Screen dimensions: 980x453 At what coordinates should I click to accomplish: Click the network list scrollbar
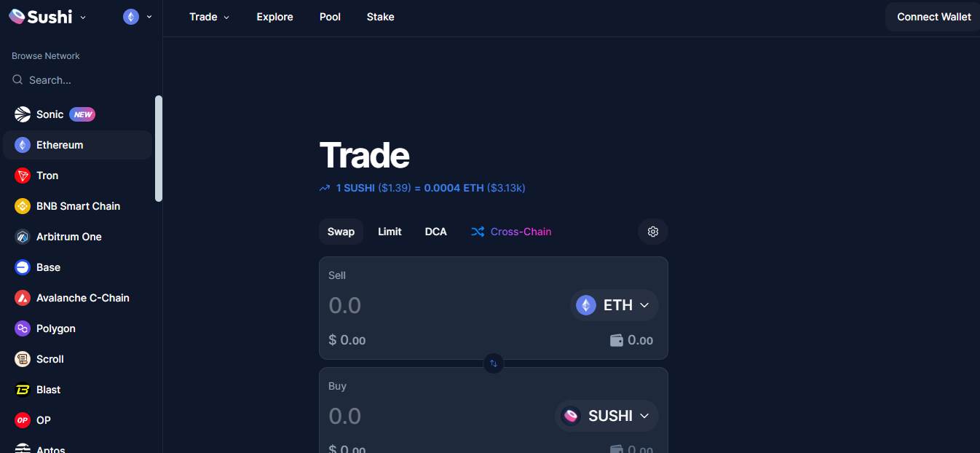pyautogui.click(x=159, y=149)
